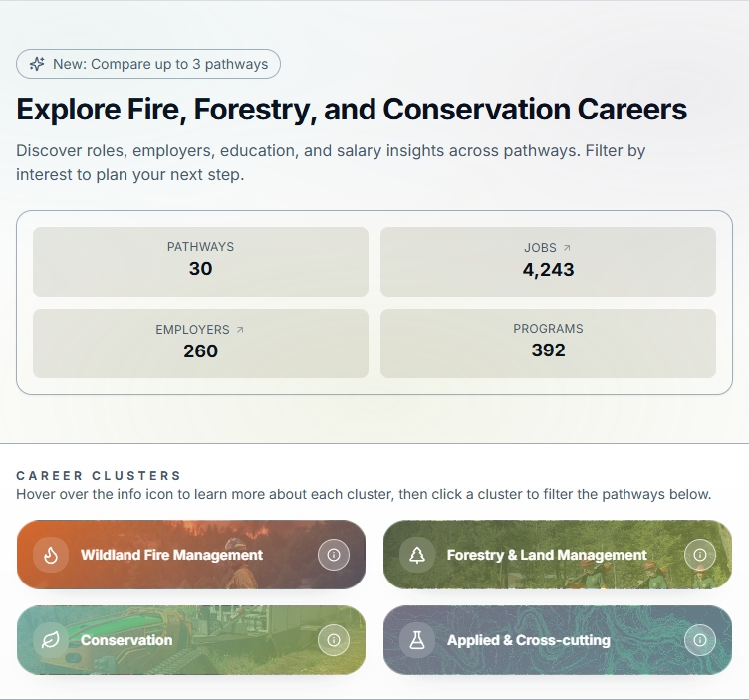The image size is (749, 700).
Task: Click the info icon on Forestry & Land Management
Action: (x=700, y=555)
